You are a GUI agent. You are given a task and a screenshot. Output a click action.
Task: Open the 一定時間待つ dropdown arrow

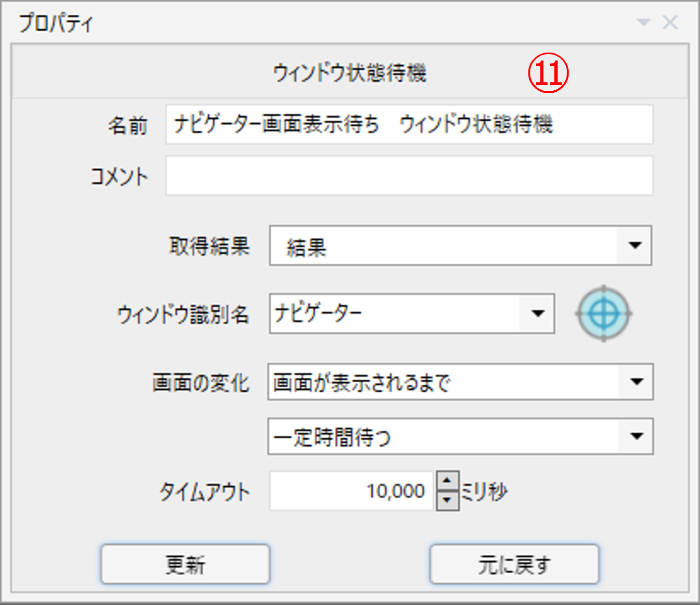(637, 436)
